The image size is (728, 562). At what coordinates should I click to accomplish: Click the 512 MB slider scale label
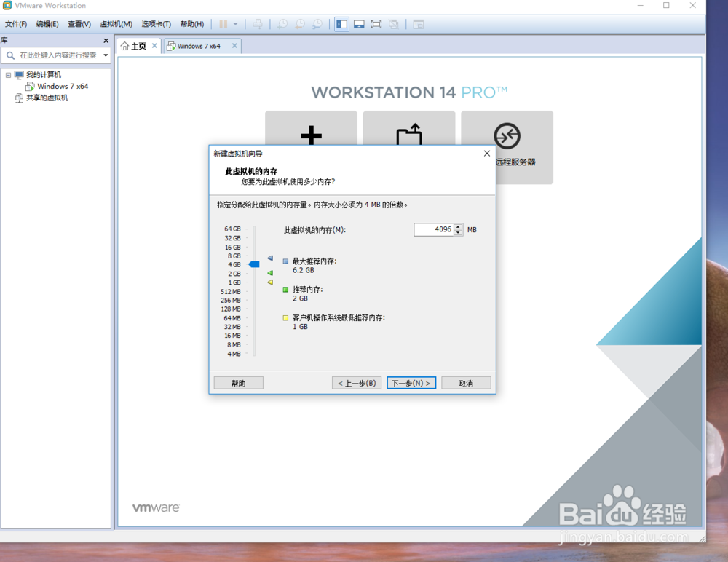tap(231, 292)
